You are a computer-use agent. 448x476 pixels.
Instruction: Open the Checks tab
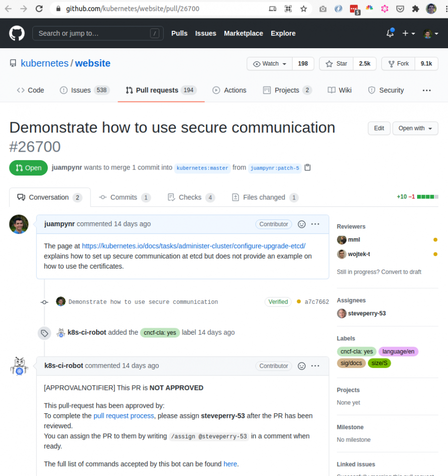[191, 197]
